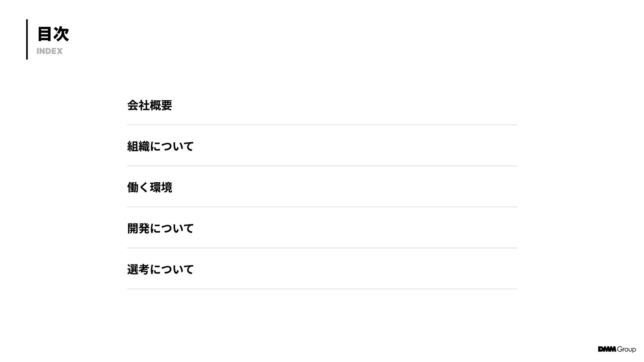Screen dimensions: 644x362
Task: Jump to the 開発について entry
Action: [x=160, y=228]
